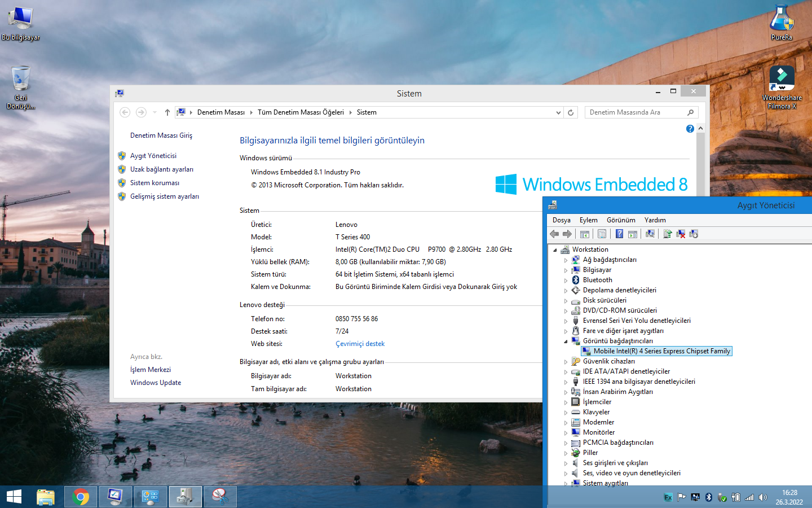This screenshot has width=812, height=508.
Task: Open the address bar history dropdown in Sistem
Action: [558, 112]
